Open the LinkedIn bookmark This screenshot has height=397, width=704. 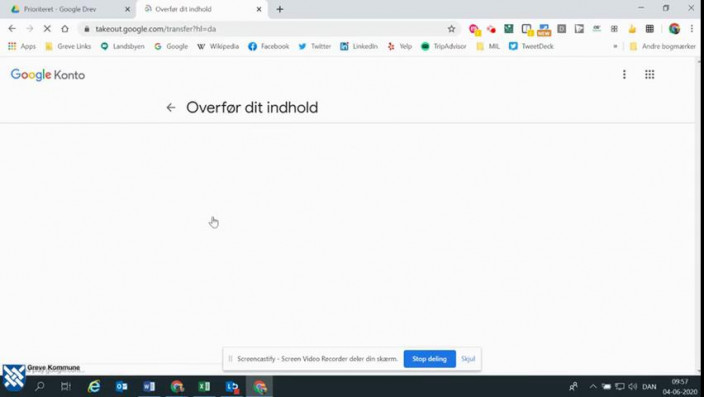(359, 46)
